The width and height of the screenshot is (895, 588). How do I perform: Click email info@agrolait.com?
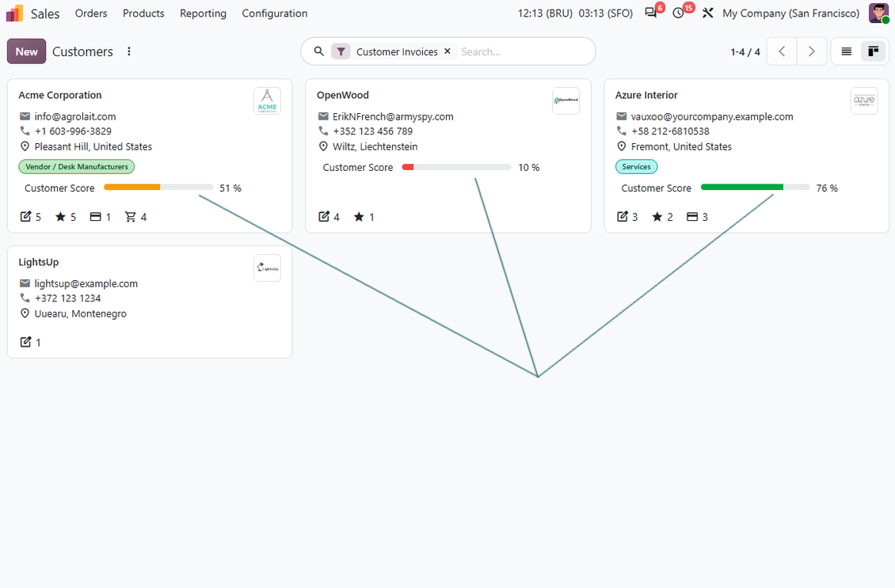point(74,116)
